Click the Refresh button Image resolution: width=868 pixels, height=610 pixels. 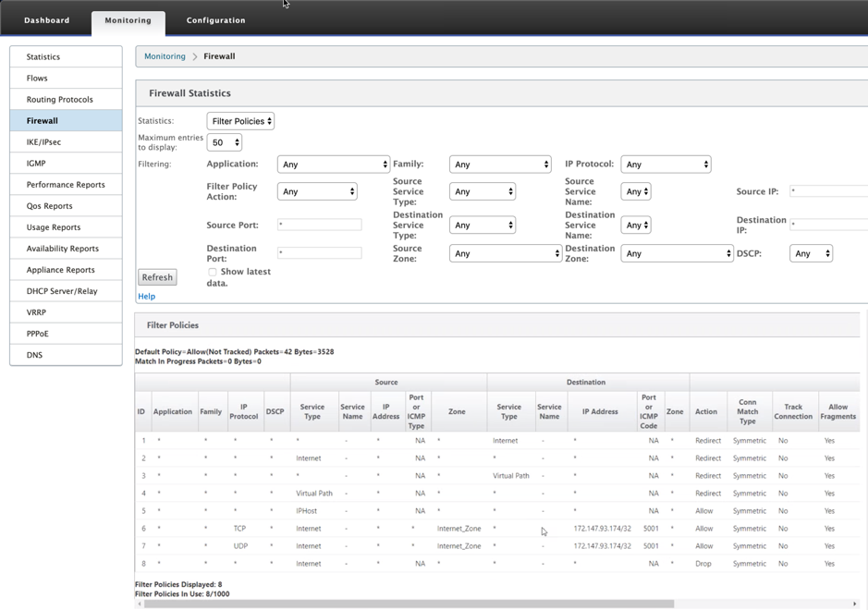(x=157, y=277)
